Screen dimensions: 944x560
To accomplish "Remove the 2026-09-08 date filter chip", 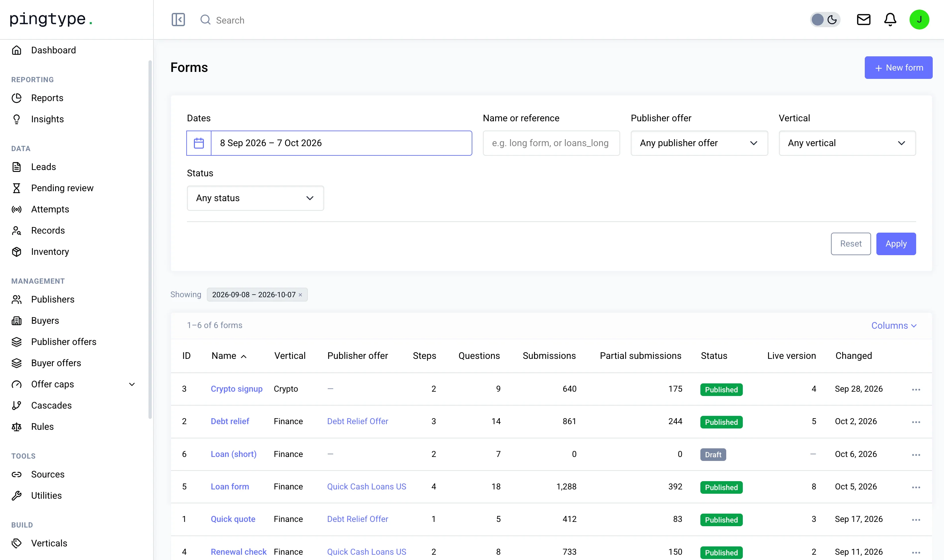I will tap(300, 295).
